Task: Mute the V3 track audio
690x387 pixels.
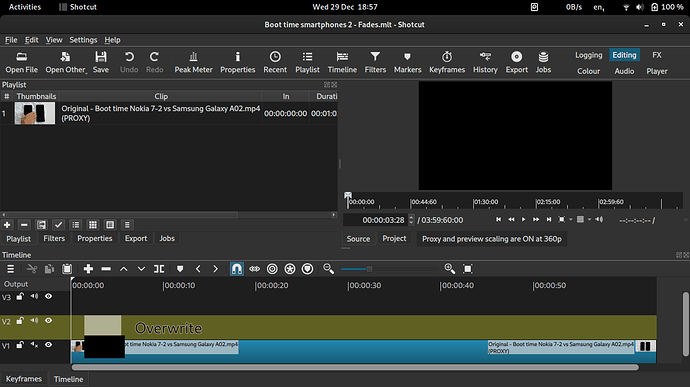Action: click(34, 296)
